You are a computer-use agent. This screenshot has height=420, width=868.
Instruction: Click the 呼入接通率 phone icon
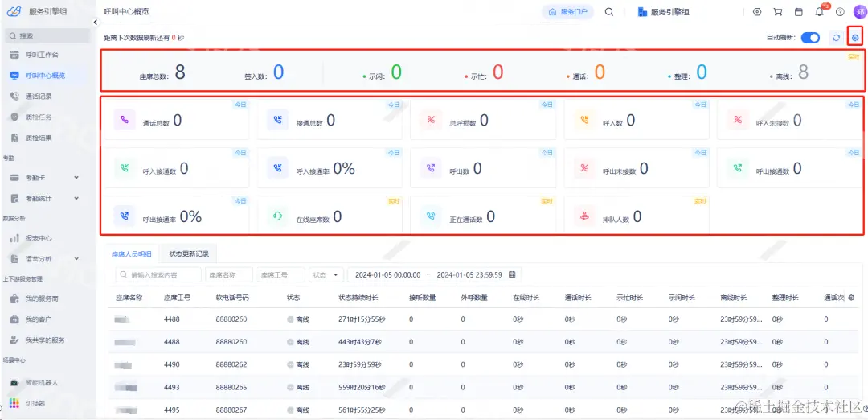click(278, 168)
